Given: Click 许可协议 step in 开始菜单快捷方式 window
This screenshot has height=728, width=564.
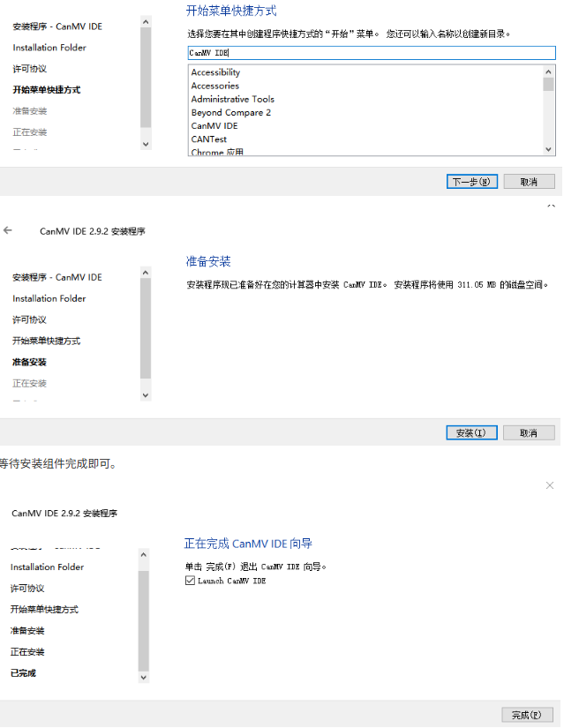Looking at the screenshot, I should coord(30,69).
